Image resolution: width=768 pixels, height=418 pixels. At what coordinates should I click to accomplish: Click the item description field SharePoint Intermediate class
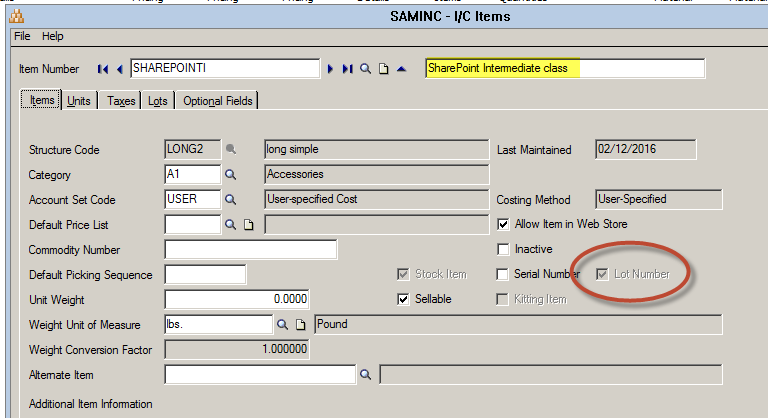[565, 69]
